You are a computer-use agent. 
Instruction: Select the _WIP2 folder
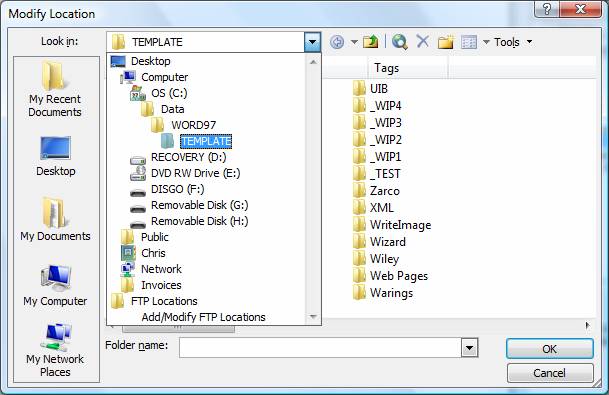click(378, 140)
